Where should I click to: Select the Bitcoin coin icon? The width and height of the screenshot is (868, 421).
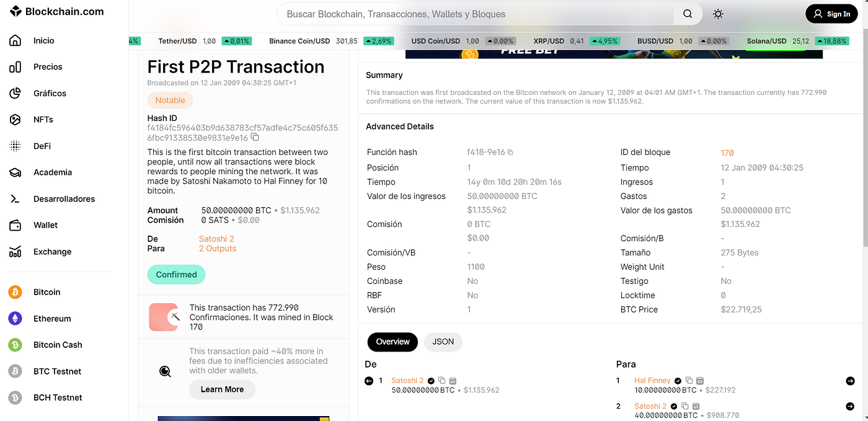(15, 292)
